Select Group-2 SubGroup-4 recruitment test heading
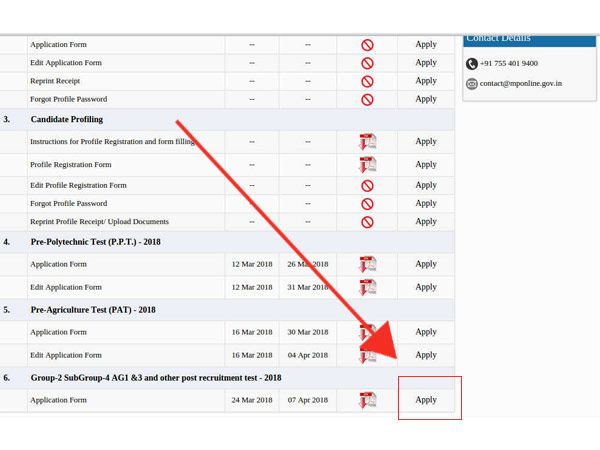Viewport: 600px width, 450px height. (x=156, y=378)
